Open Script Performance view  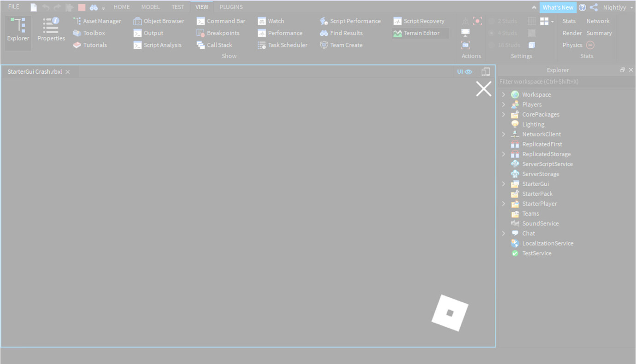coord(350,21)
